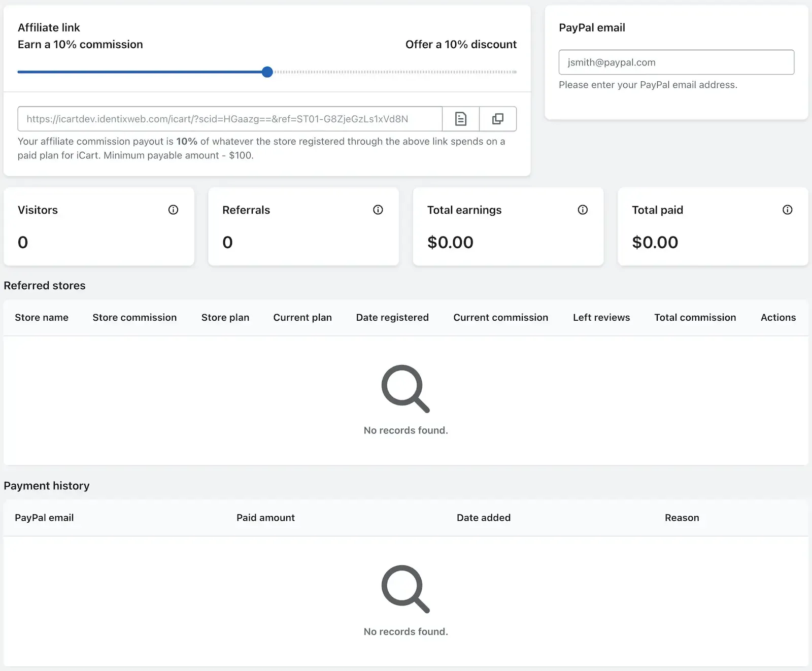Show info for Referrals card

378,210
